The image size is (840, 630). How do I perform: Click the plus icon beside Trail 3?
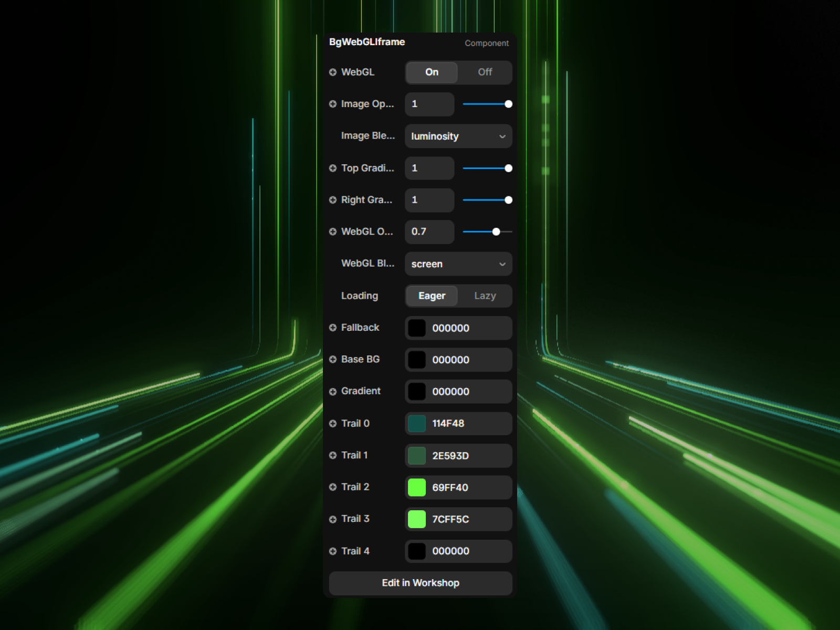332,519
